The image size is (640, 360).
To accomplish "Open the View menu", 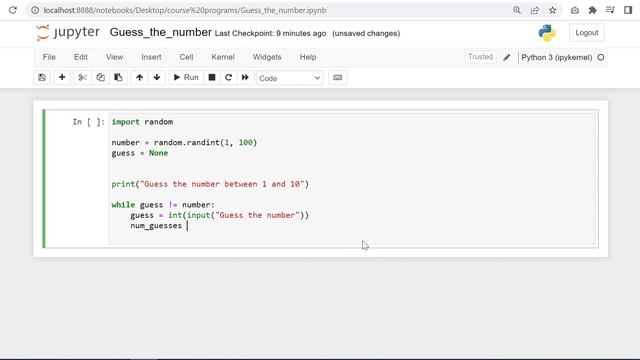I will pos(114,57).
